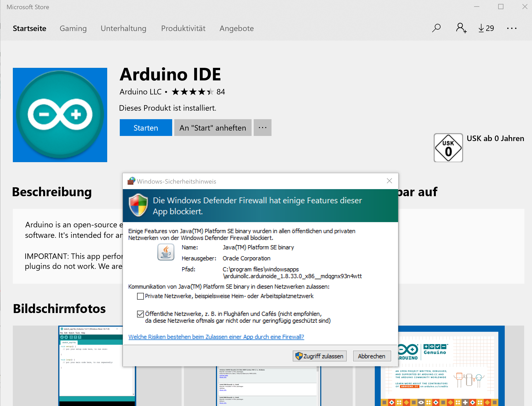Launch Arduino IDE with Starten
532x406 pixels.
[146, 128]
